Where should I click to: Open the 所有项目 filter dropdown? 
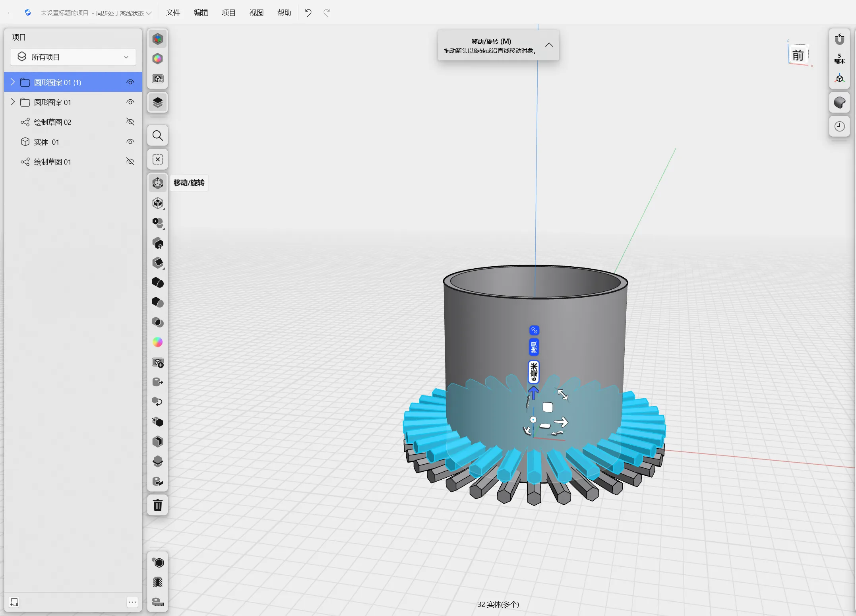(73, 57)
